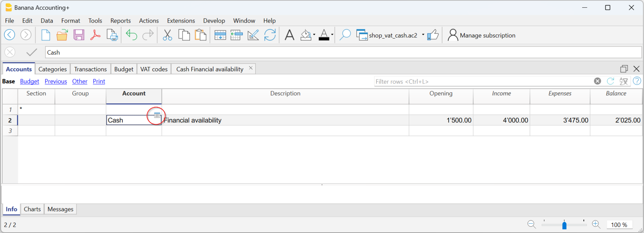644x233 pixels.
Task: Click the zoom in magnifier
Action: coord(596,224)
